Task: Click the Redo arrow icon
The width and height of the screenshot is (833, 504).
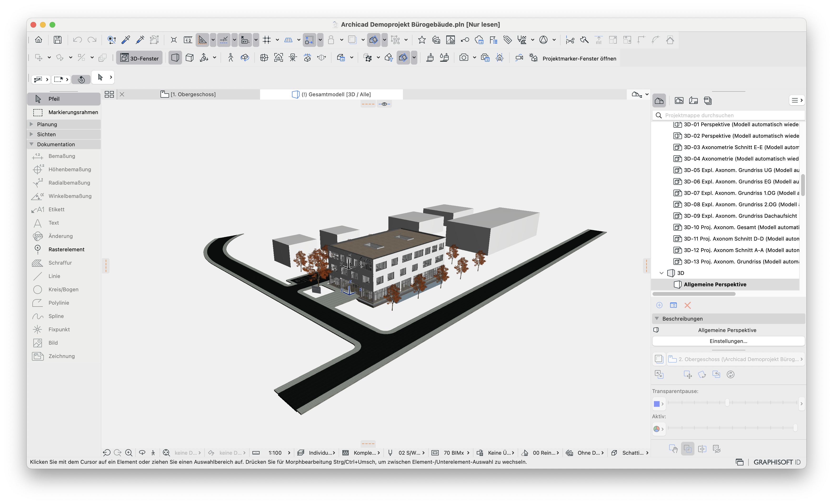Action: [92, 40]
